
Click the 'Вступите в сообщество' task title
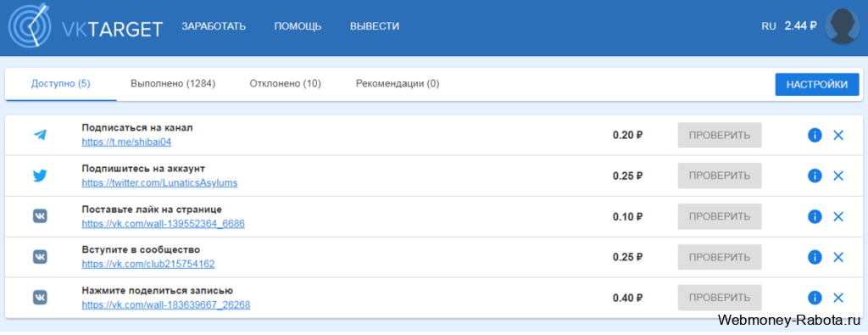[x=142, y=249]
